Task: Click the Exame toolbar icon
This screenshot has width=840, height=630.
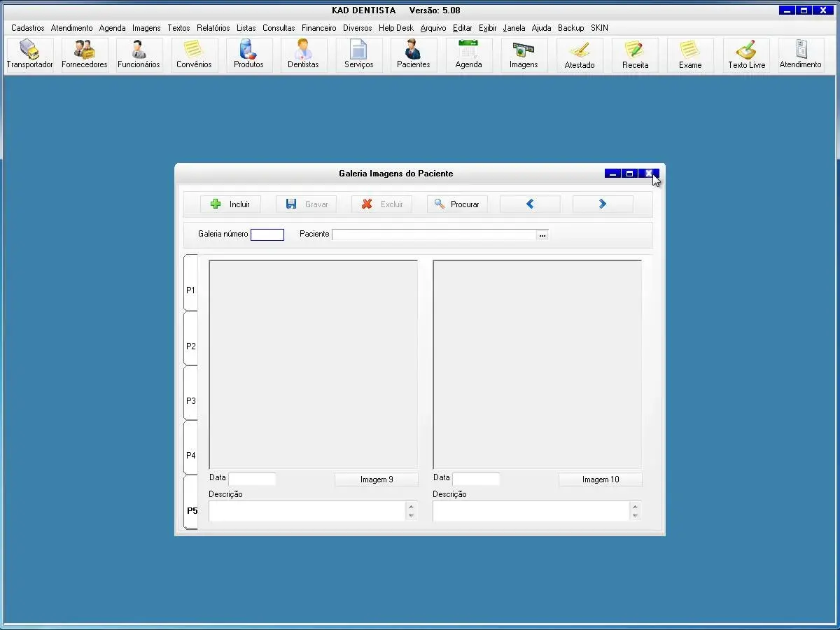Action: coord(690,55)
